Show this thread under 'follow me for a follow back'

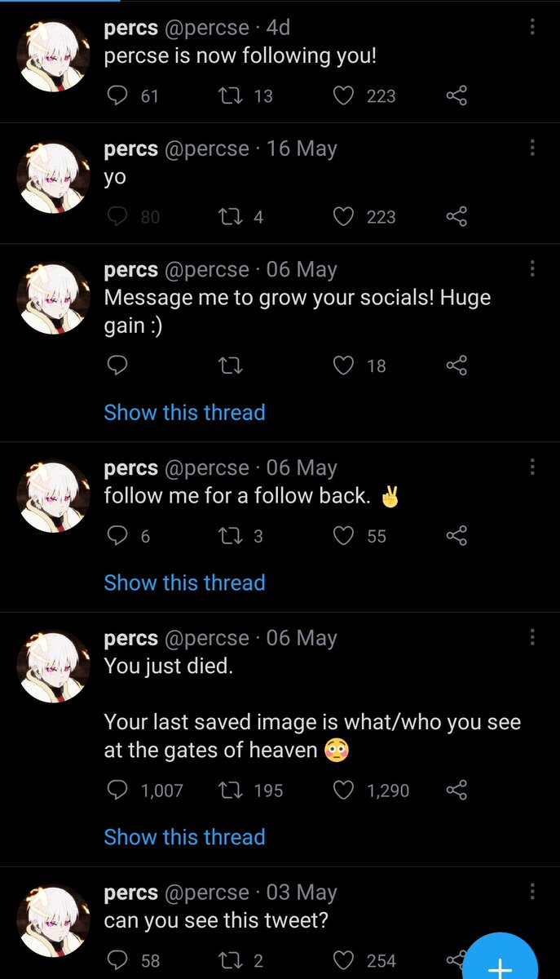point(184,583)
